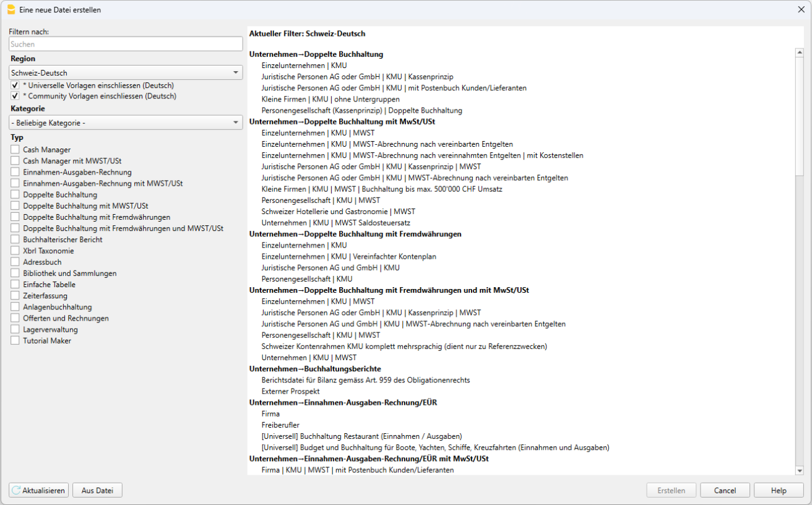
Task: Toggle Community Vorlagen einschliessen checkbox
Action: click(15, 97)
